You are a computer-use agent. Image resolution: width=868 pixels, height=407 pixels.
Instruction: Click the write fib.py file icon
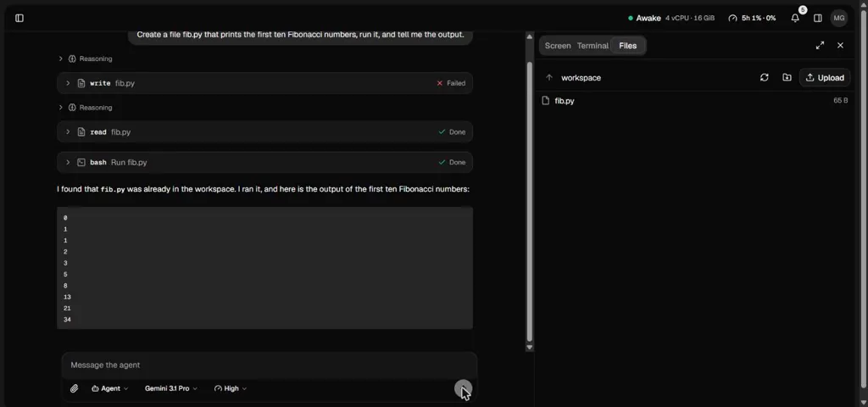[x=81, y=83]
